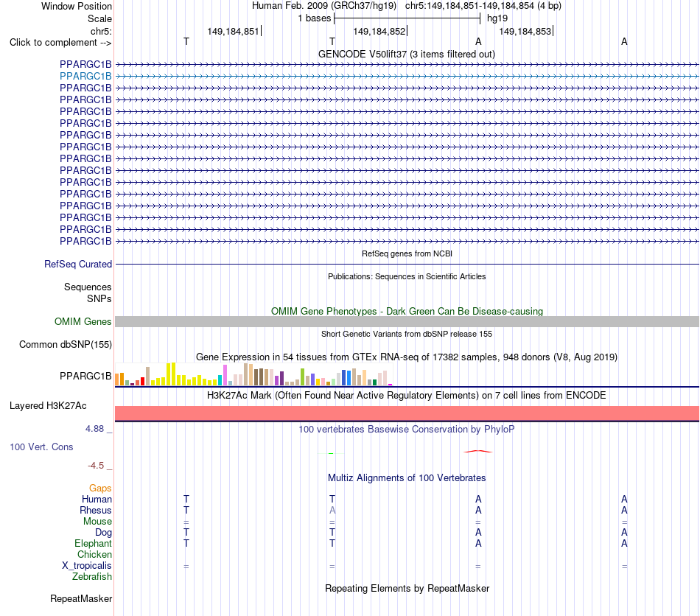Screen dimensions: 700x616
Task: Click the faded mismatched A in Rhesus row
Action: [x=332, y=510]
